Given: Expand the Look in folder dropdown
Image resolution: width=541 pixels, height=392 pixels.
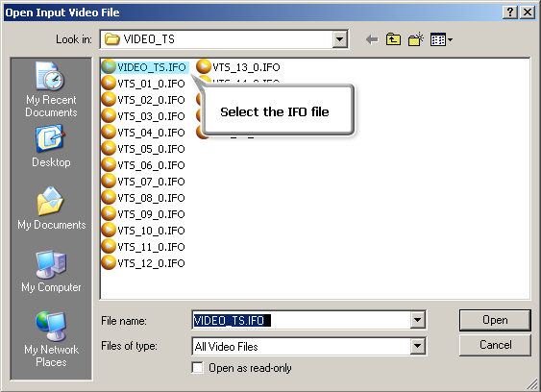Looking at the screenshot, I should click(339, 39).
